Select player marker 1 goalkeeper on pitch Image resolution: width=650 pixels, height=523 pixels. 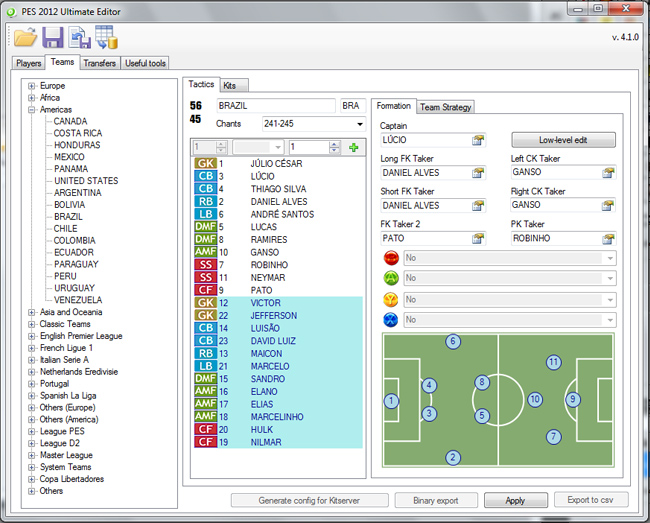(x=391, y=401)
